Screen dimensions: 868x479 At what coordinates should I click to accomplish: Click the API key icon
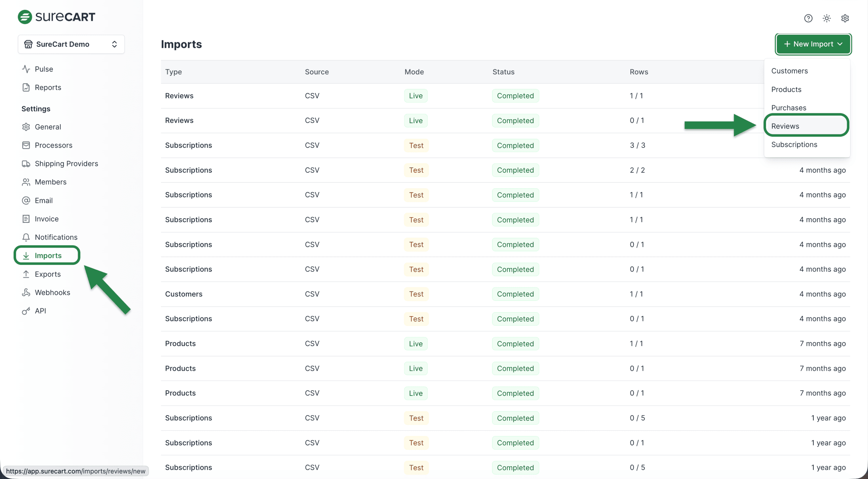click(26, 311)
